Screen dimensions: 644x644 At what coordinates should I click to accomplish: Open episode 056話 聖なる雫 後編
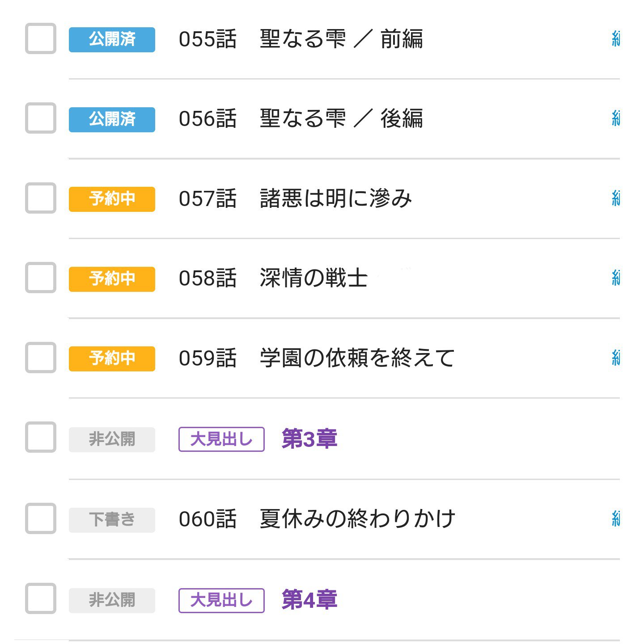301,119
